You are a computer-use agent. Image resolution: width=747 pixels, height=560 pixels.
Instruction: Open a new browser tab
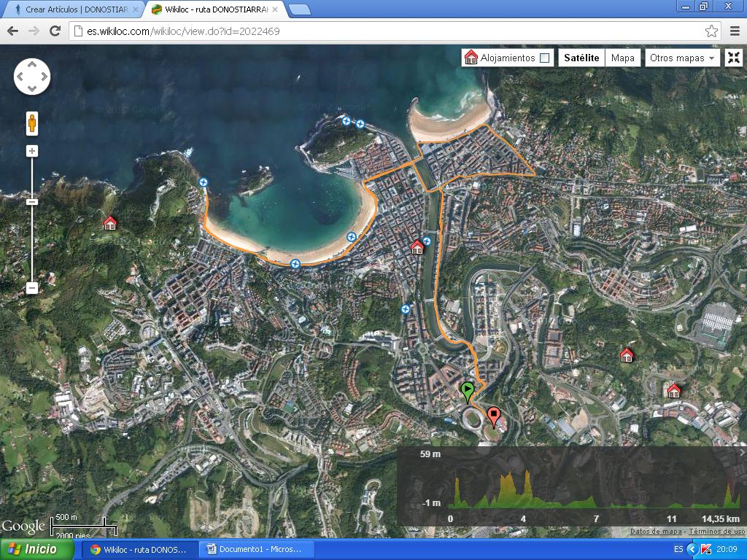tap(300, 9)
